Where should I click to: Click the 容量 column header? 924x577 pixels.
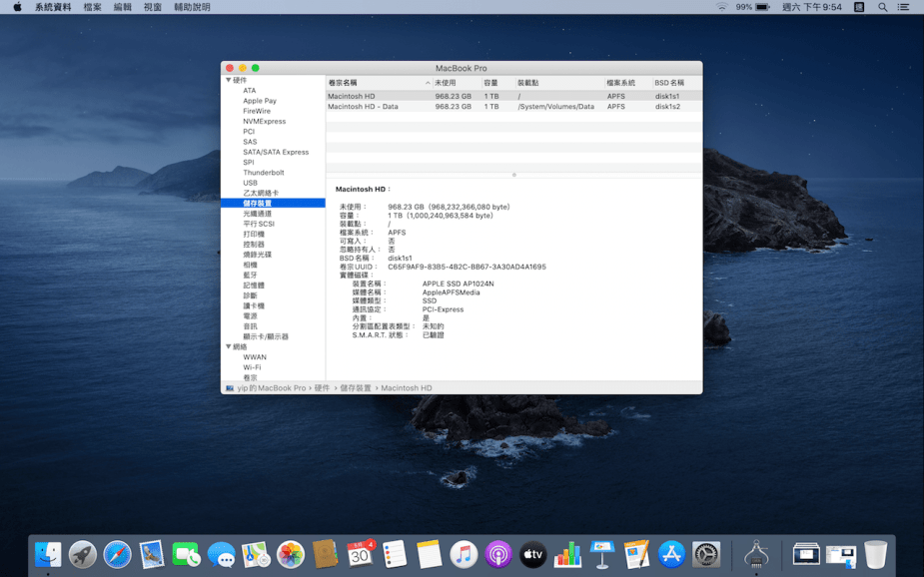pos(490,83)
